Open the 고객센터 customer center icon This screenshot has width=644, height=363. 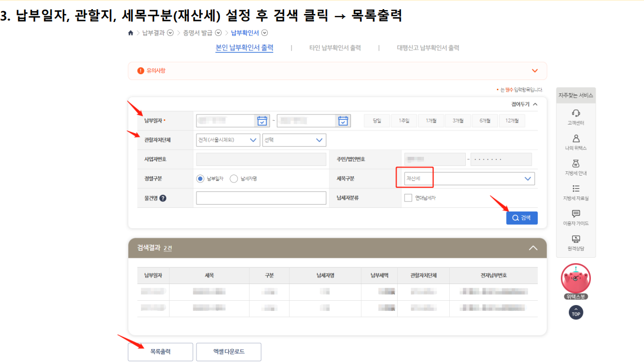[576, 112]
